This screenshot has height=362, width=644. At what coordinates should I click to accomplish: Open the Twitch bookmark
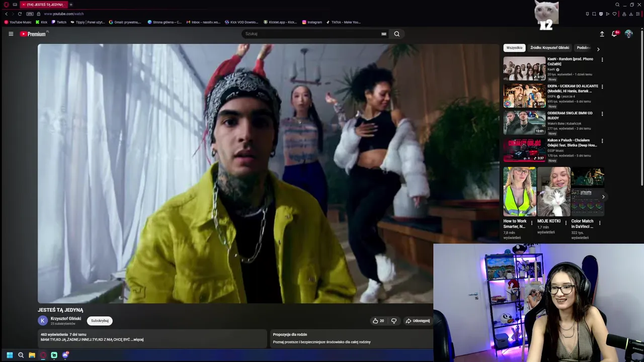59,22
